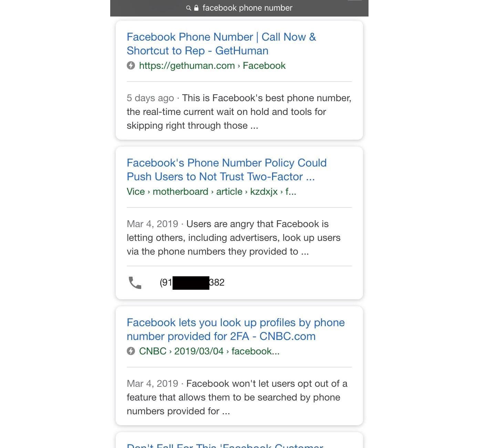Click the snippet 'This is Facebook's best phone number'
The width and height of the screenshot is (487, 448).
[x=266, y=98]
